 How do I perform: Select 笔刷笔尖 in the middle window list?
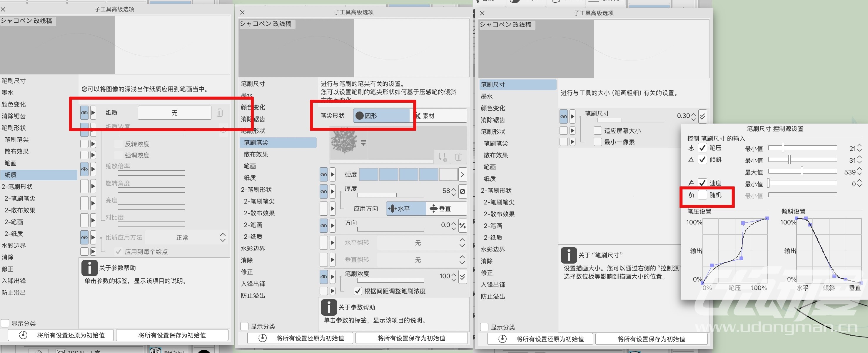point(278,142)
